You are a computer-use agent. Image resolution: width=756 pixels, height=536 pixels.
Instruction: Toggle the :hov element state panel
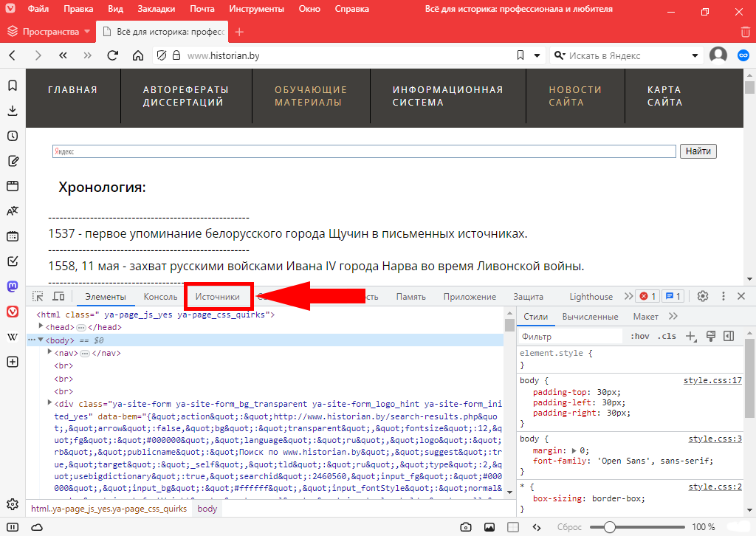639,337
